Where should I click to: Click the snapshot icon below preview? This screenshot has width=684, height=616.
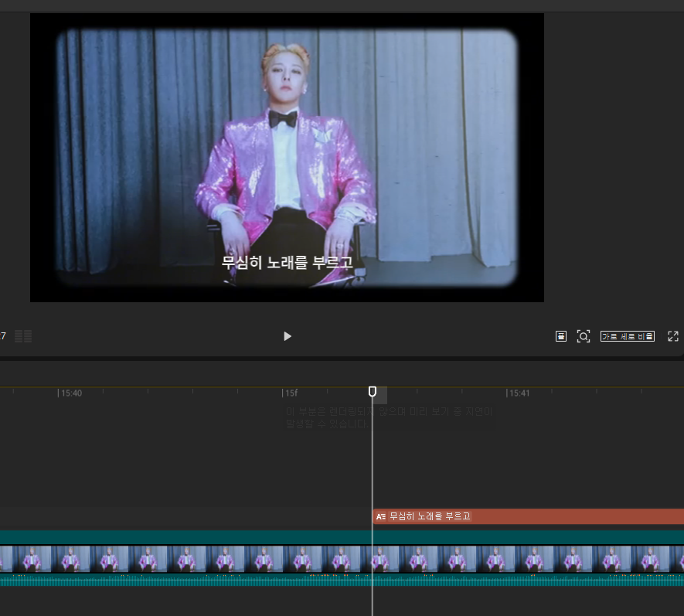561,336
